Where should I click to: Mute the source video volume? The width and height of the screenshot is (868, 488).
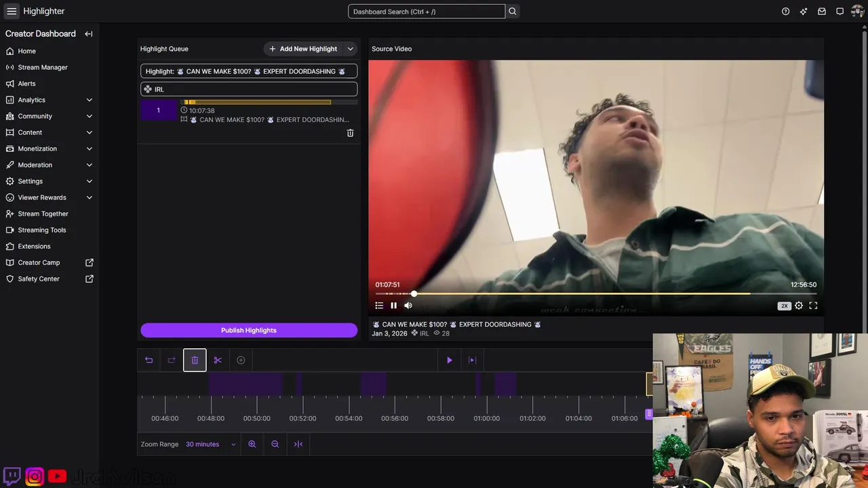[x=408, y=306]
